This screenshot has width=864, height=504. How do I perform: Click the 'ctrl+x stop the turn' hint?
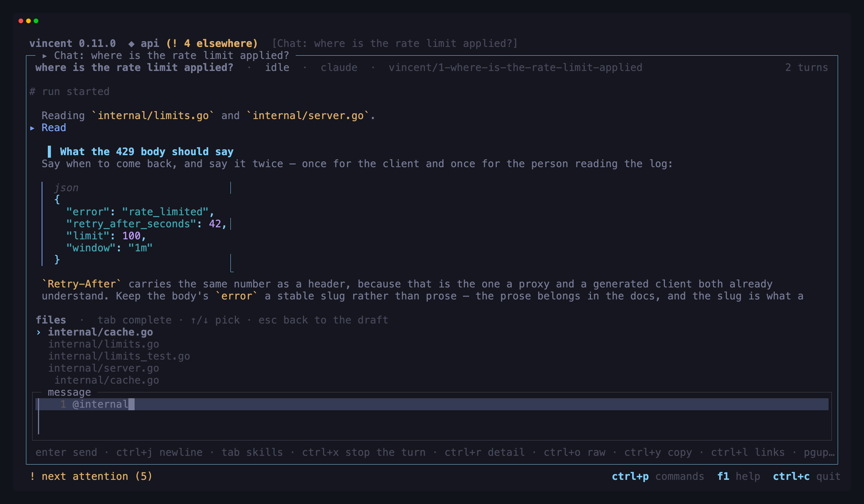pyautogui.click(x=364, y=452)
